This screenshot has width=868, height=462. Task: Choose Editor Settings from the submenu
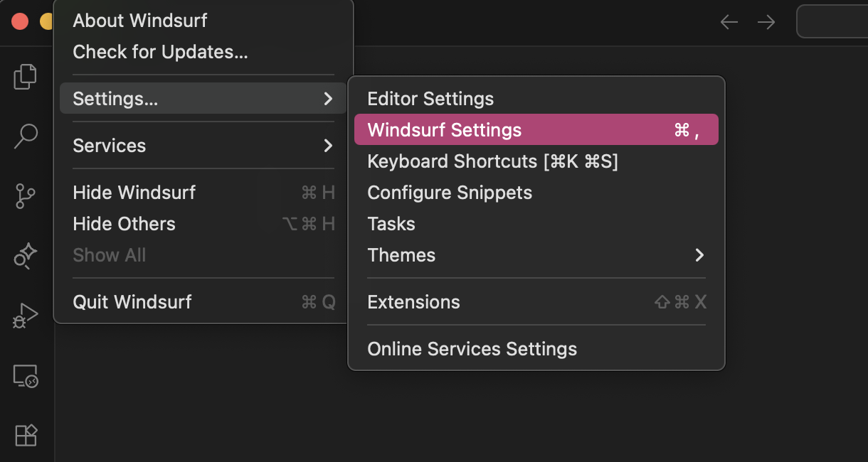pos(430,99)
